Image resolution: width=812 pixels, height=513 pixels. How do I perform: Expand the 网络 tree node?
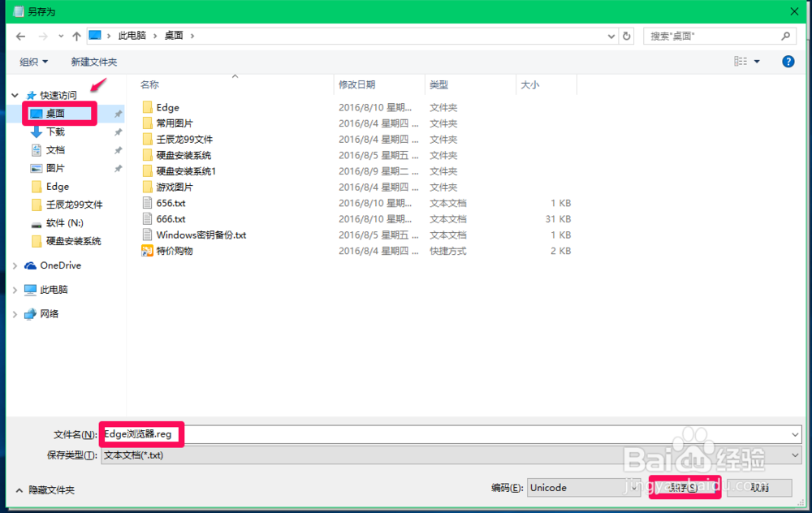(15, 314)
